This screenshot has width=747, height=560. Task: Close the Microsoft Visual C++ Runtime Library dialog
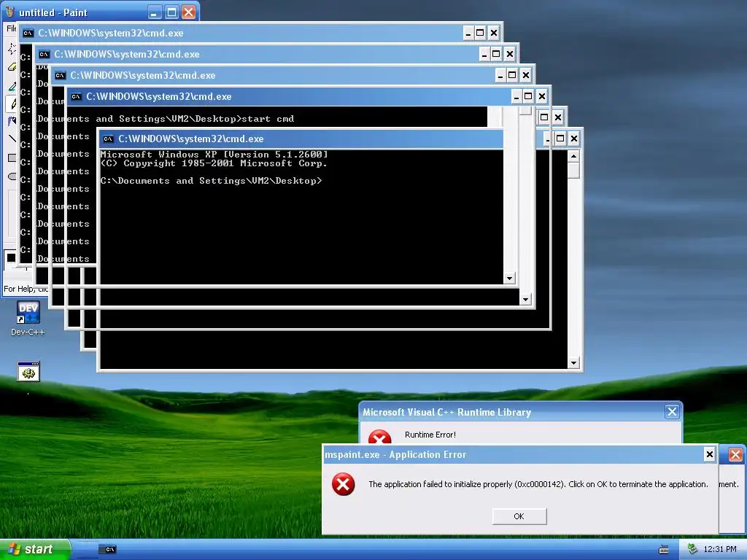(x=672, y=412)
